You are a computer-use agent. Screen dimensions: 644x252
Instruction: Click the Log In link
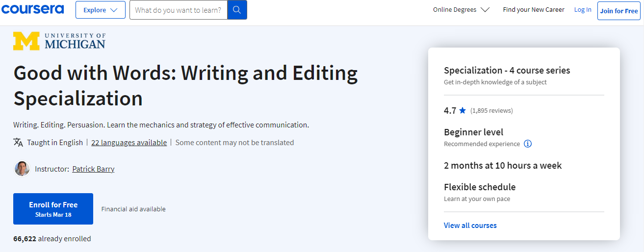point(583,9)
